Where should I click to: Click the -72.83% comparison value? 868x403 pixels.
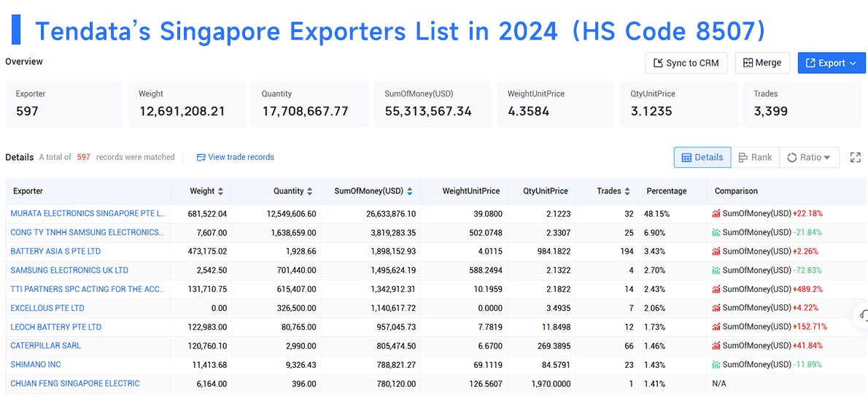pos(807,270)
